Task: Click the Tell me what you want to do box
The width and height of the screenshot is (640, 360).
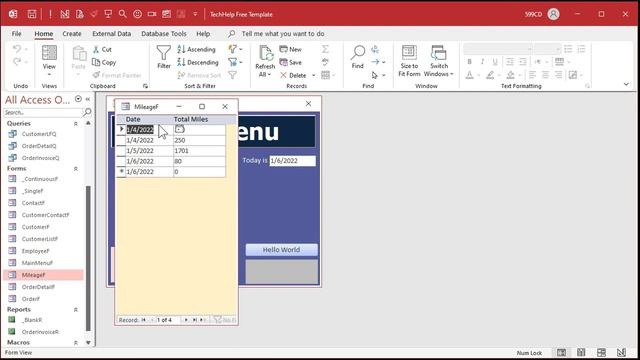Action: click(x=283, y=33)
